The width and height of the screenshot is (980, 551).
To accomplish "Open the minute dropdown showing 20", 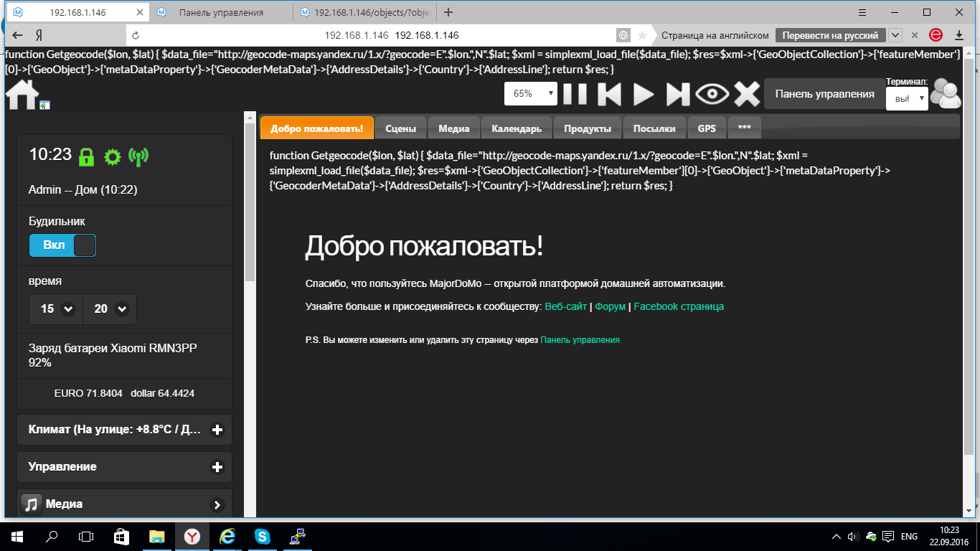I will [110, 309].
